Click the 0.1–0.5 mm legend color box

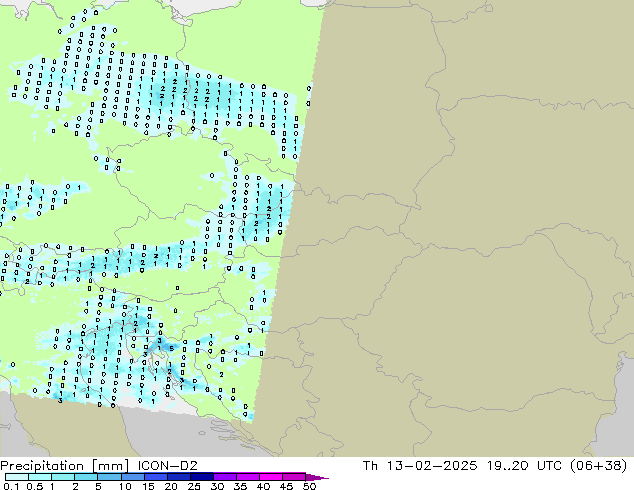(17, 477)
